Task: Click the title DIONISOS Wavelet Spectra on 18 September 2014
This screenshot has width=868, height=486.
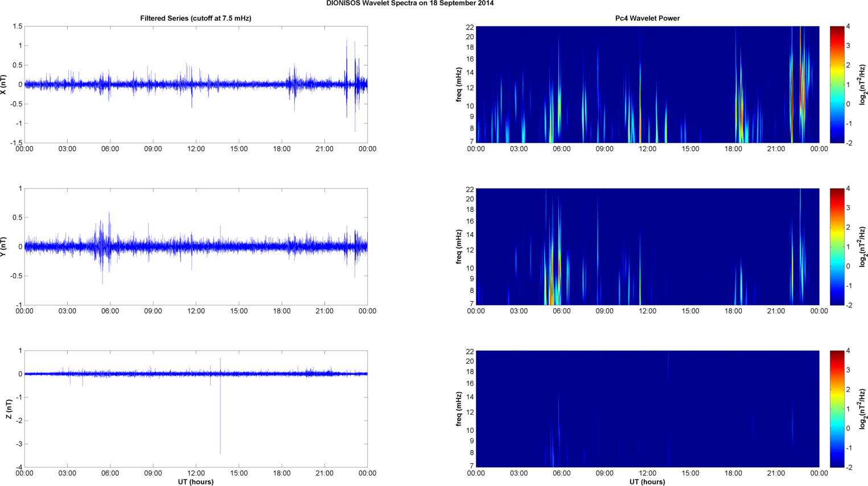Action: point(410,3)
